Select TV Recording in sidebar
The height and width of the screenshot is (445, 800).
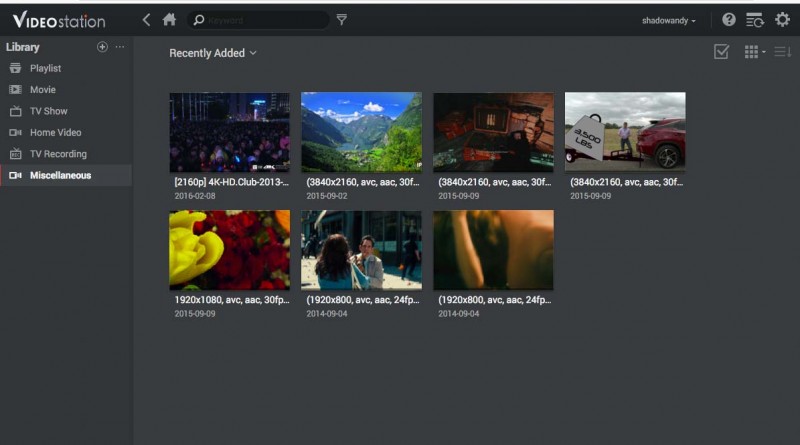[58, 154]
